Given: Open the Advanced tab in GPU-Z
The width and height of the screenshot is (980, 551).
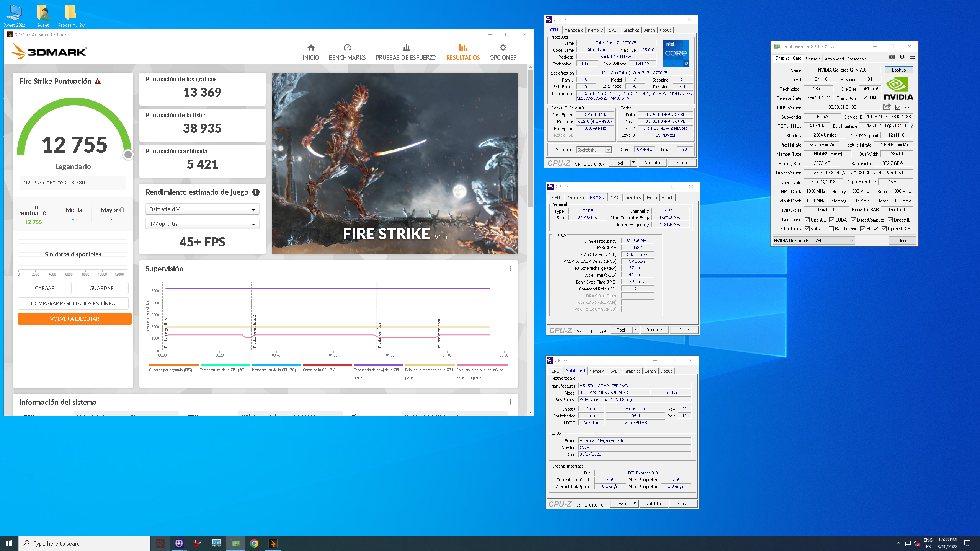Looking at the screenshot, I should click(x=834, y=59).
